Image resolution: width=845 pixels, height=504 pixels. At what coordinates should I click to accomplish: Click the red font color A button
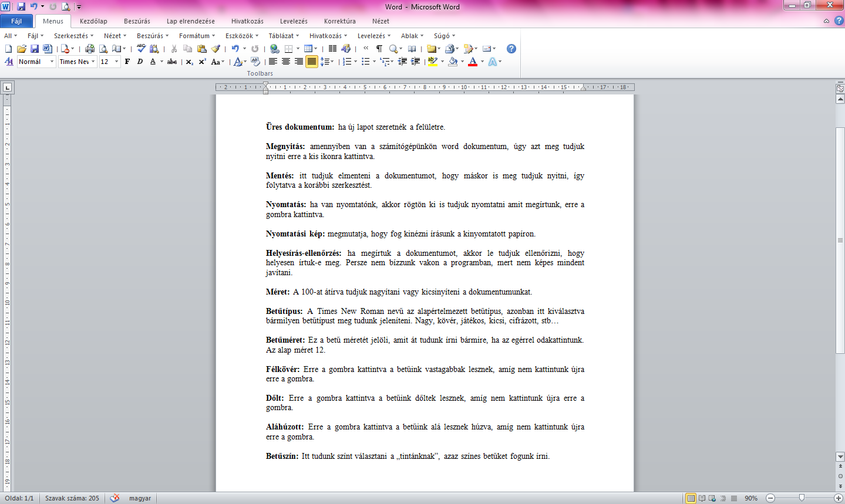point(473,62)
